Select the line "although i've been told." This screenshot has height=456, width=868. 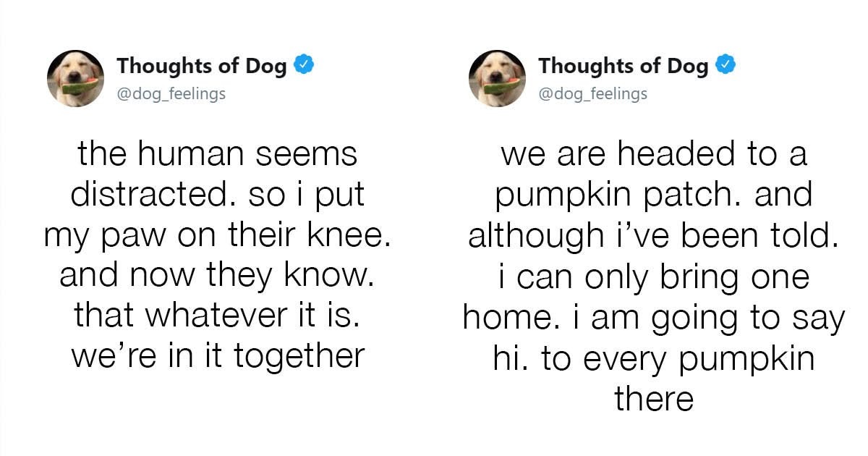653,236
